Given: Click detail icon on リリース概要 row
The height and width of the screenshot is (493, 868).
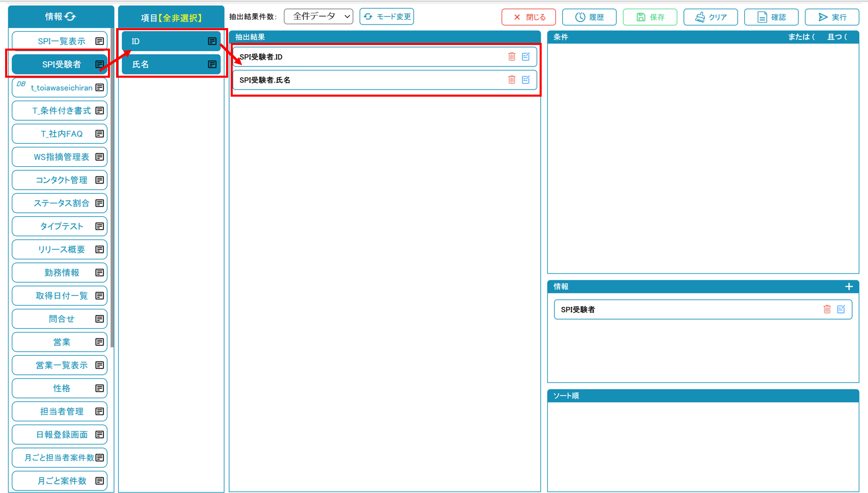Looking at the screenshot, I should point(100,250).
